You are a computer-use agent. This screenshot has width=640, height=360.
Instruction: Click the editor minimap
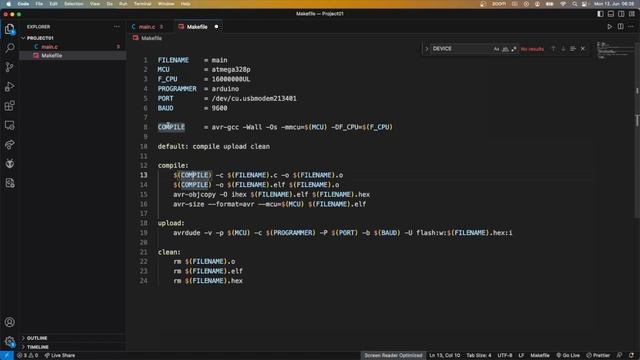(615, 50)
